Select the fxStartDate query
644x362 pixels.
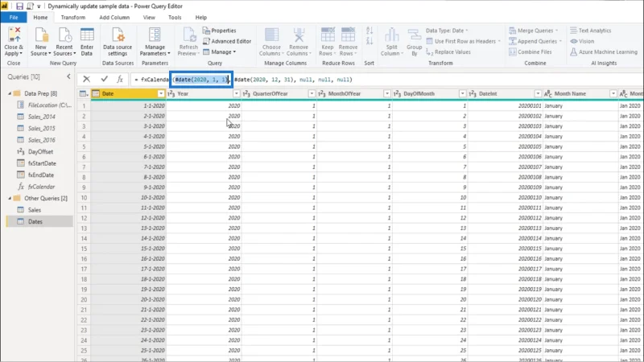(x=42, y=163)
